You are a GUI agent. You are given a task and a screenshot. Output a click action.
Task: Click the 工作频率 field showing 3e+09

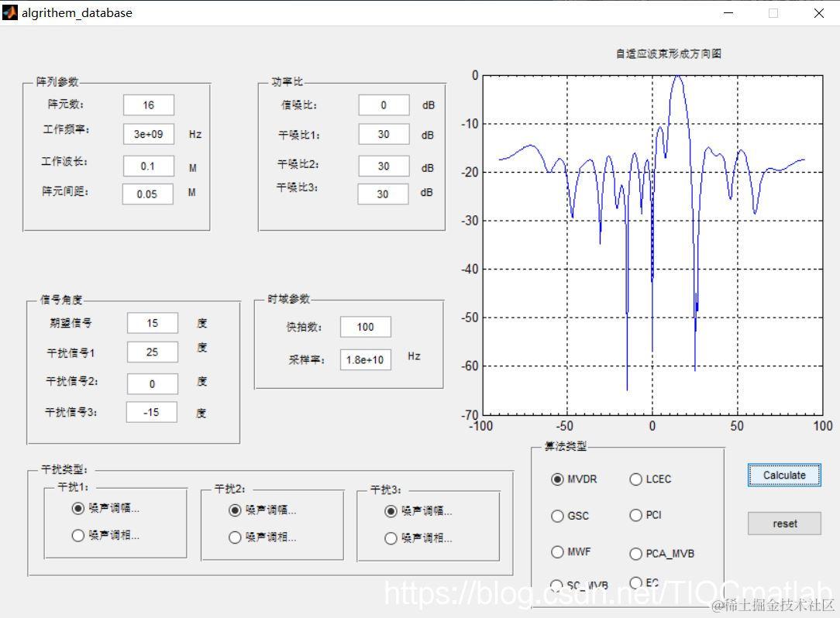(148, 134)
